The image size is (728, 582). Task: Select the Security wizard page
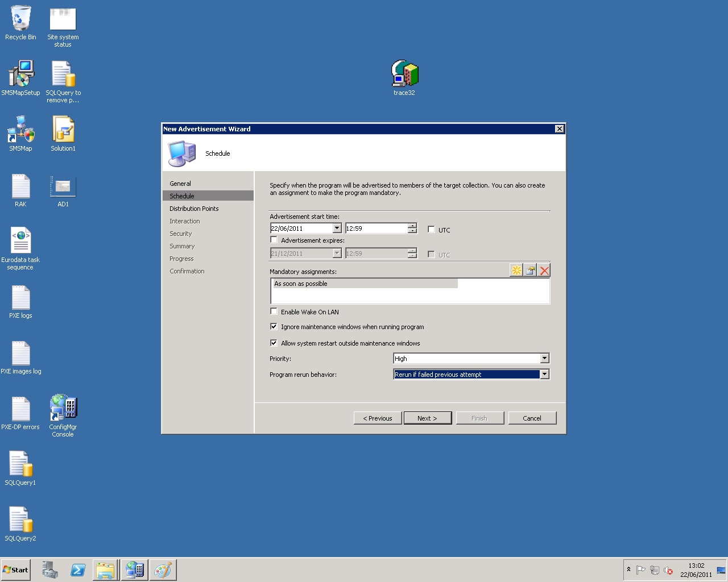click(x=181, y=233)
